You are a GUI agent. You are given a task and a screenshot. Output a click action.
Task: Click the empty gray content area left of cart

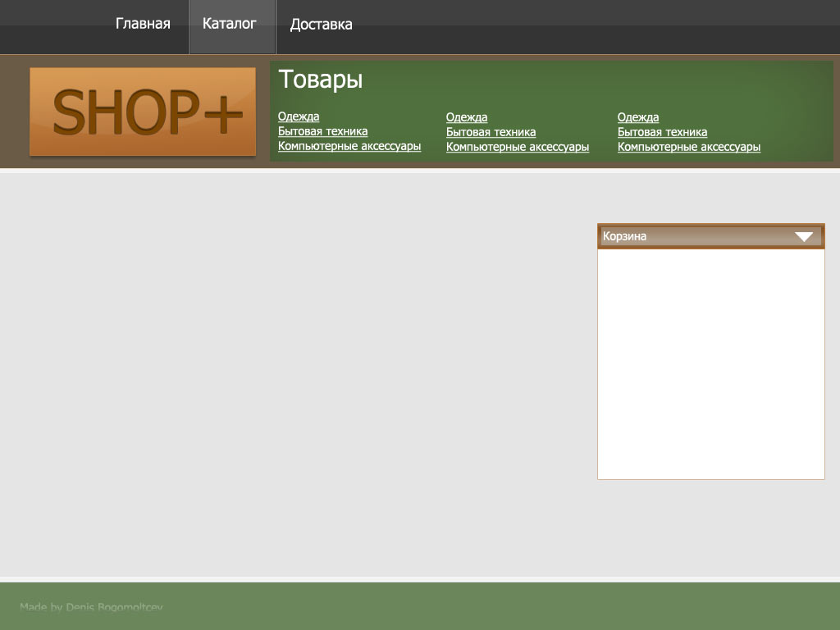(x=295, y=369)
